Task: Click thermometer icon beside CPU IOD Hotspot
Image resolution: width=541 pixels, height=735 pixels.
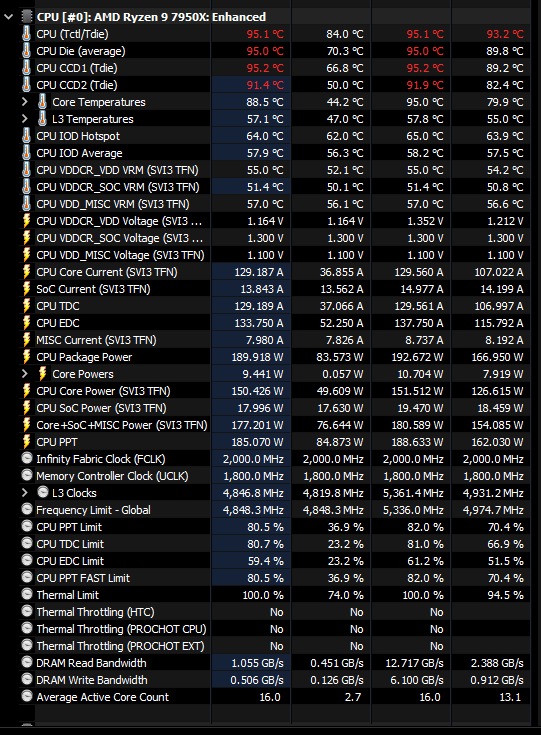Action: click(27, 136)
